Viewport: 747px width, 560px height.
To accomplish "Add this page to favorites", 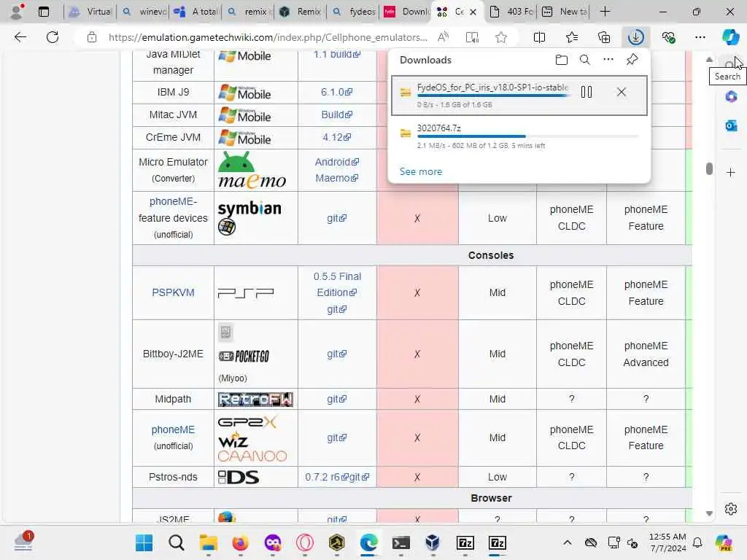I will 500,37.
